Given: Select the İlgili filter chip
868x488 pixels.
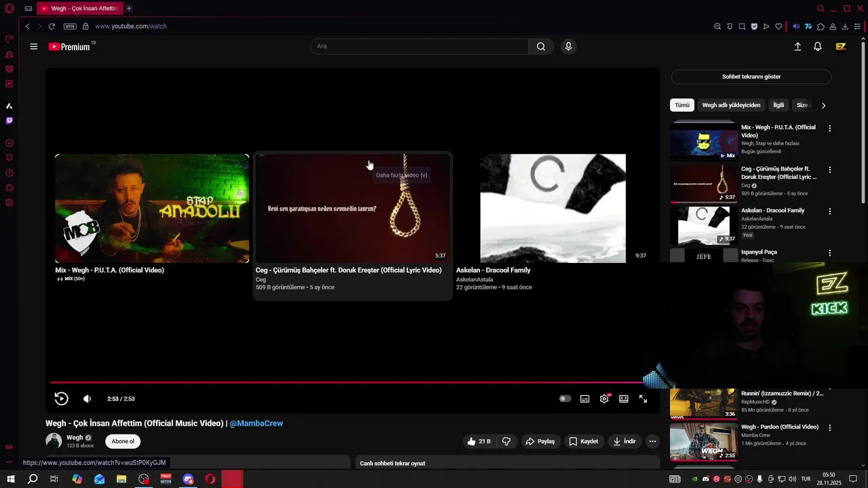Looking at the screenshot, I should pos(778,105).
